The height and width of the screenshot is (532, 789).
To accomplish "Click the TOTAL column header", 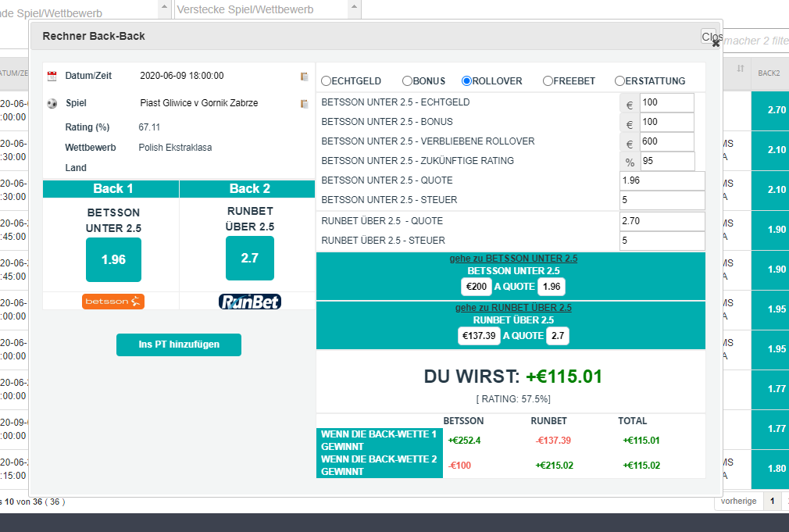I will pyautogui.click(x=633, y=421).
